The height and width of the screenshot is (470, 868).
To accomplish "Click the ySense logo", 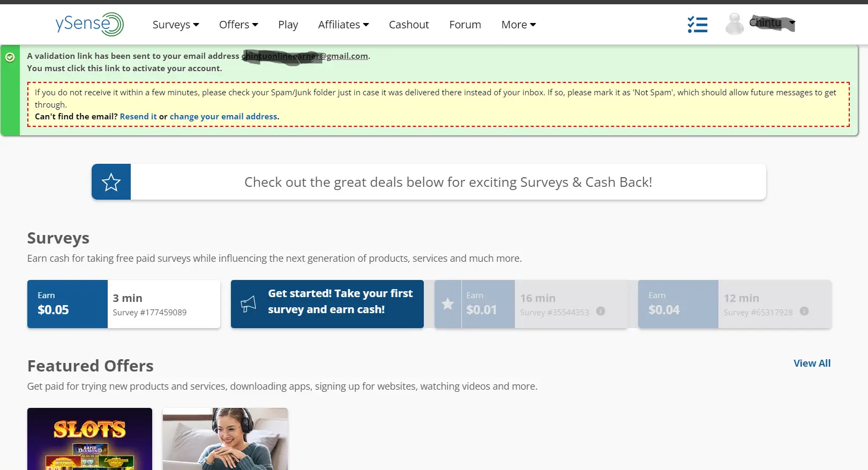I will click(x=89, y=24).
